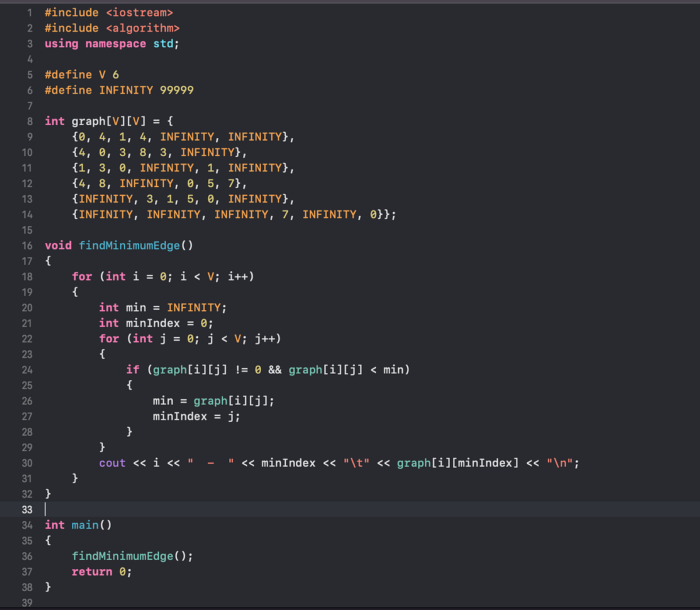Click the outer for loop on line 18
The image size is (700, 610).
pos(163,276)
